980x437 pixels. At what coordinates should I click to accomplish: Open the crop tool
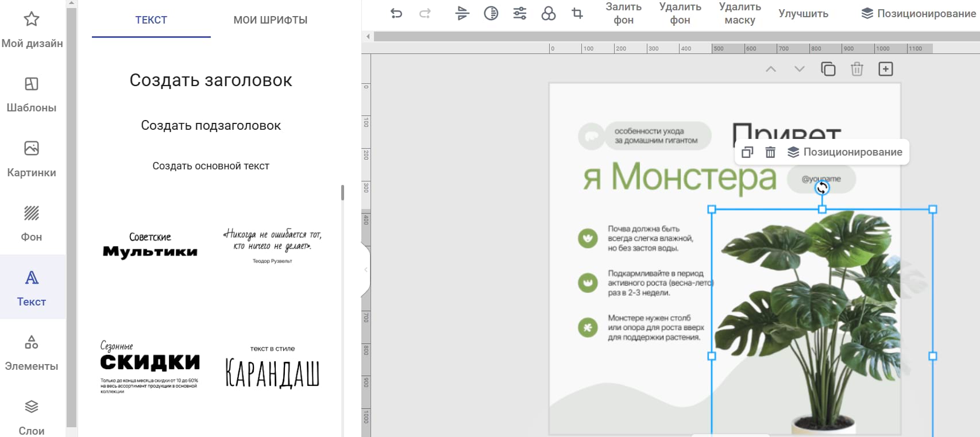click(x=577, y=13)
